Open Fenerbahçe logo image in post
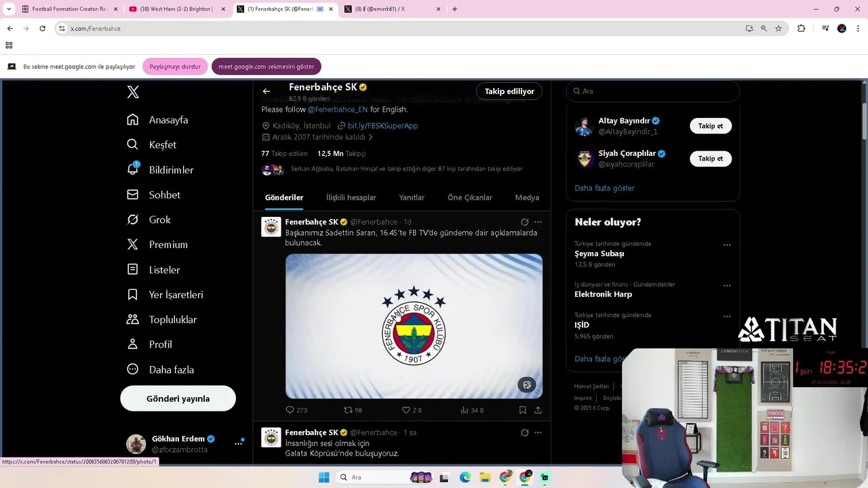This screenshot has width=868, height=488. click(414, 326)
